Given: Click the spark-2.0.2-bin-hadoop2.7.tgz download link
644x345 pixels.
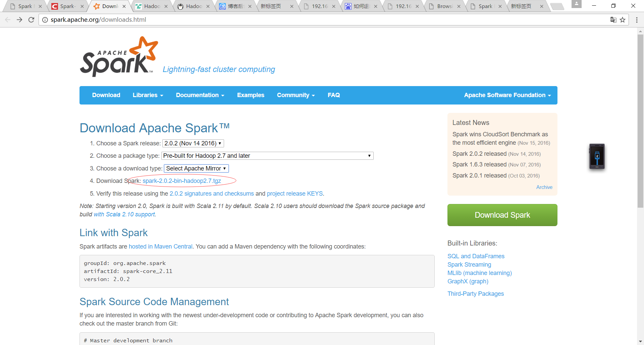Looking at the screenshot, I should pyautogui.click(x=181, y=181).
